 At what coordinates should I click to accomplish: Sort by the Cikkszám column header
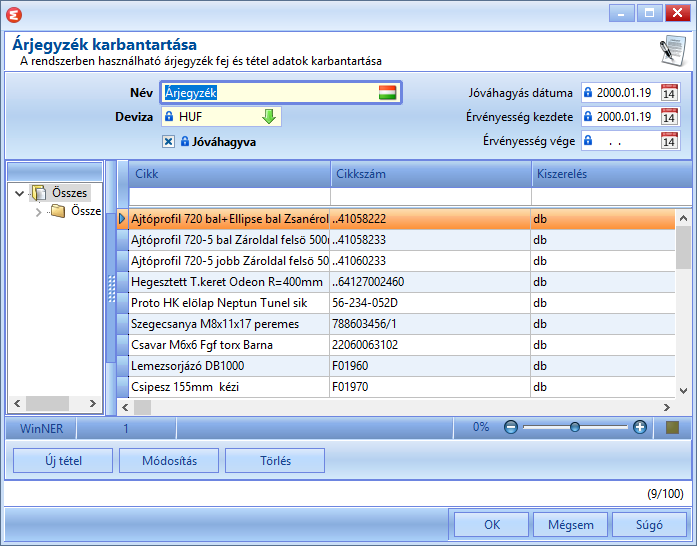click(431, 174)
